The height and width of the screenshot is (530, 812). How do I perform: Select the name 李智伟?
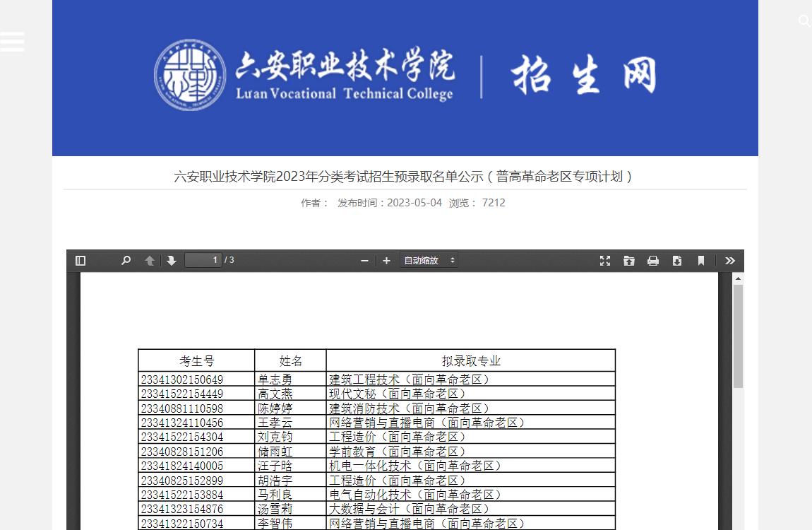pos(275,523)
